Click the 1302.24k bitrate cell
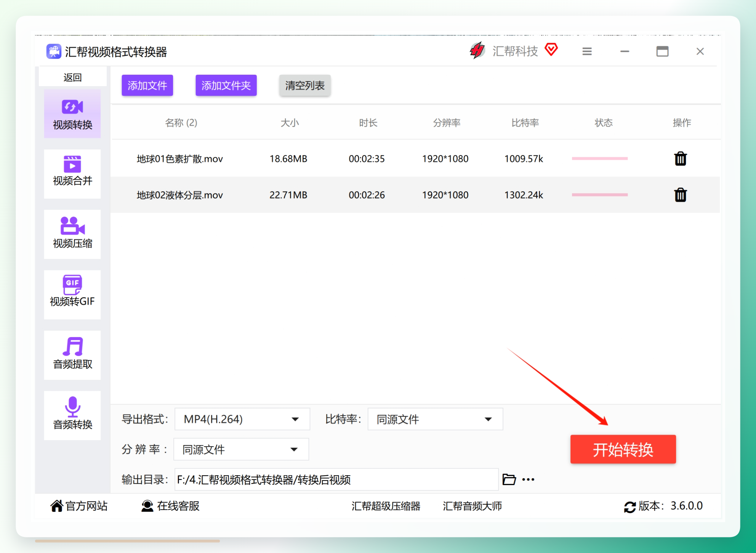The width and height of the screenshot is (756, 553). [x=524, y=195]
